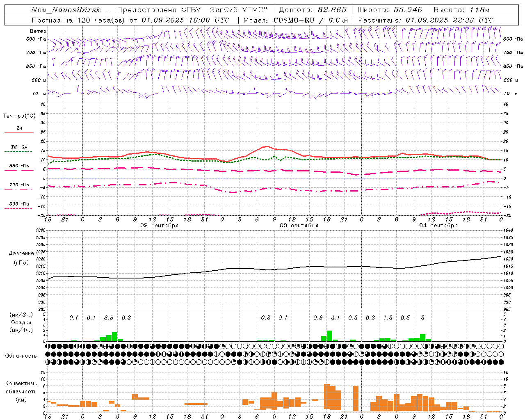Click the Давление pressure panel label
Viewport: 525px width, 420px height.
coord(21,253)
